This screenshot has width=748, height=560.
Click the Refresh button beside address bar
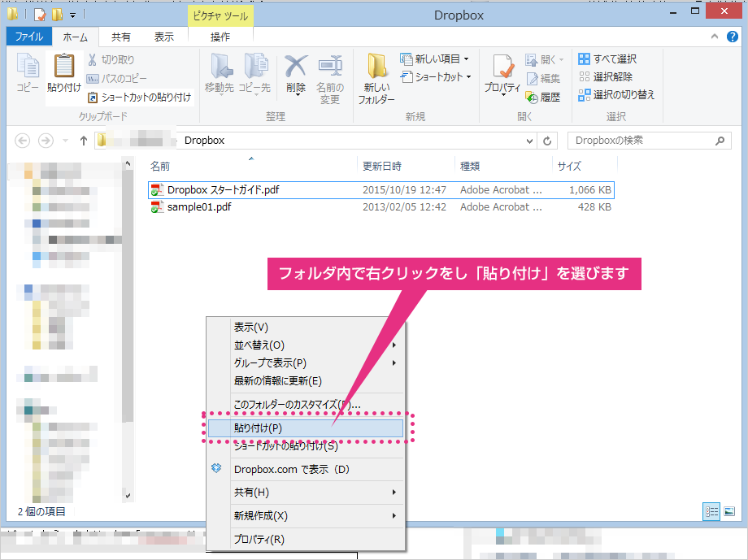tap(547, 141)
